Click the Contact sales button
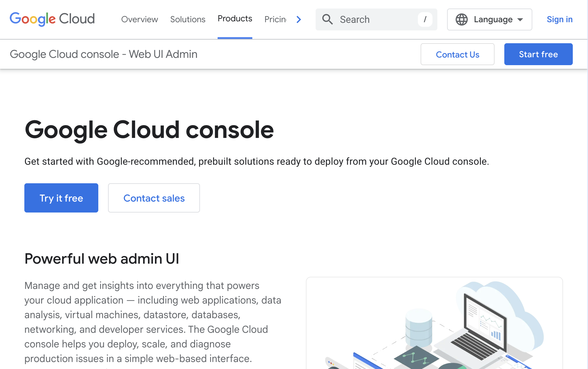The image size is (588, 369). [x=154, y=198]
